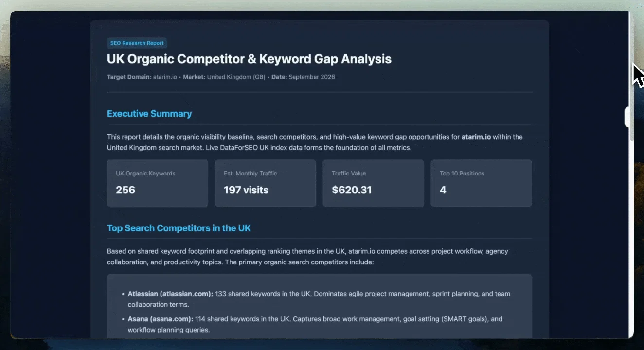Screen dimensions: 644x350
Task: Click the September 2026 date text
Action: coord(312,77)
